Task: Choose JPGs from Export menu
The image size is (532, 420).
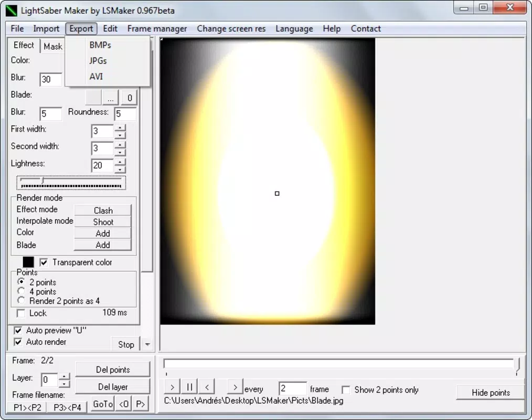Action: coord(98,61)
